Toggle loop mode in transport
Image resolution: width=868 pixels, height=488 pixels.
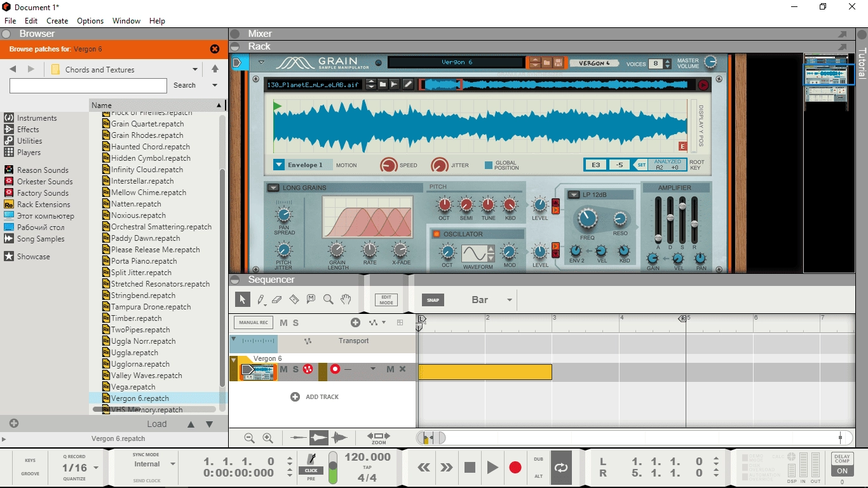point(561,468)
